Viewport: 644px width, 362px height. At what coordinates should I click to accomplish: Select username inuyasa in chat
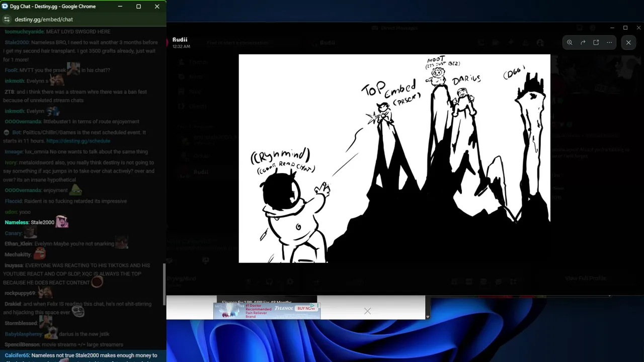(x=14, y=265)
